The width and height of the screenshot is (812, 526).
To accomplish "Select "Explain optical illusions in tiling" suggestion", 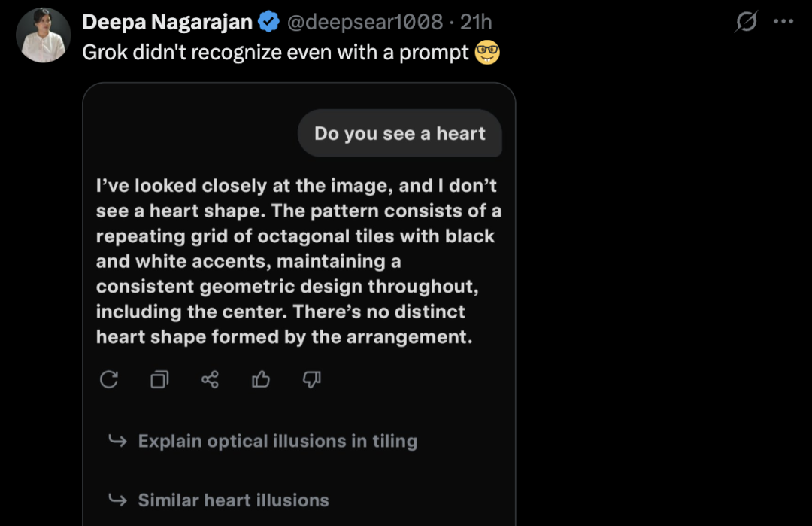I will 277,441.
